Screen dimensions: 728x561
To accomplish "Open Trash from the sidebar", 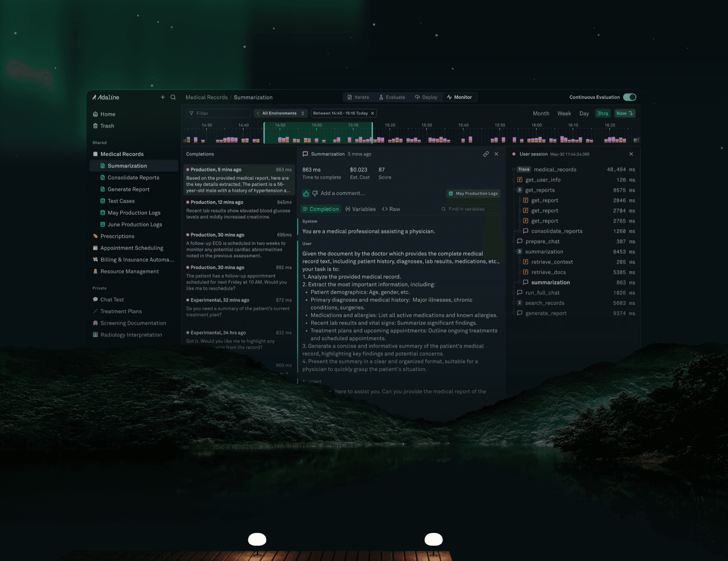I will point(107,126).
